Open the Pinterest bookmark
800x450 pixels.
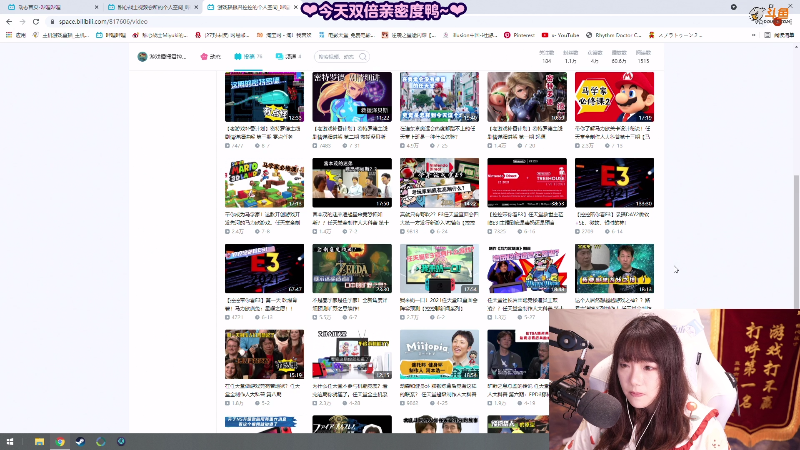click(519, 35)
